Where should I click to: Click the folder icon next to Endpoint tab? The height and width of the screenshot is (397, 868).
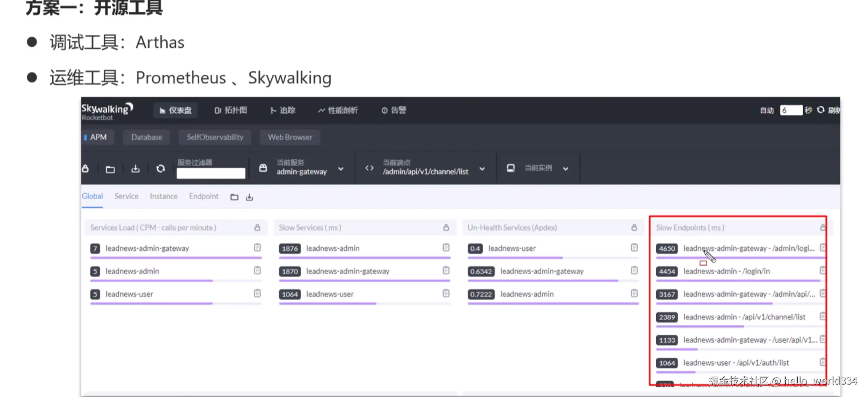tap(234, 197)
